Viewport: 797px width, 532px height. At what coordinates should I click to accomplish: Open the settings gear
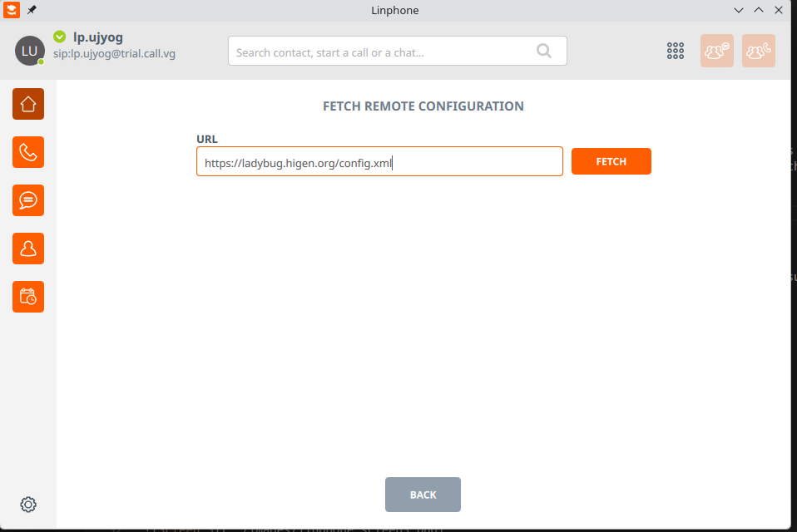click(x=28, y=505)
